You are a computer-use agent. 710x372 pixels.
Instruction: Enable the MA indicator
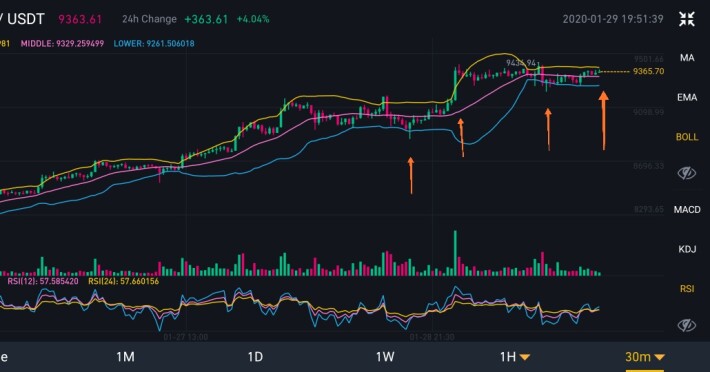686,58
